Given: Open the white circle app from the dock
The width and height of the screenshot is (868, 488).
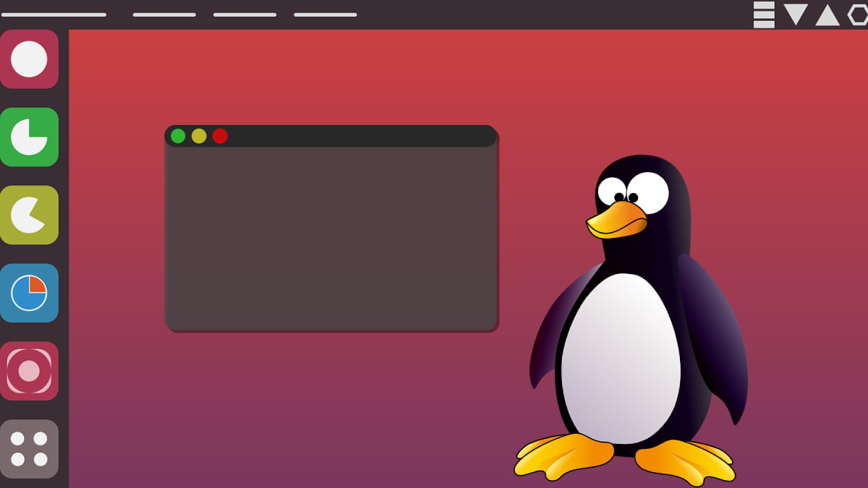Looking at the screenshot, I should (30, 60).
